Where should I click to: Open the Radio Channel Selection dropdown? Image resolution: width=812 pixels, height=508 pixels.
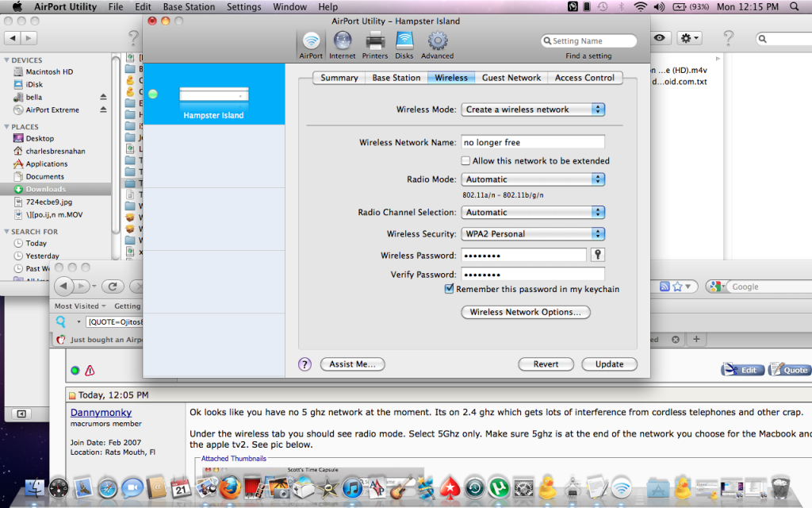533,212
